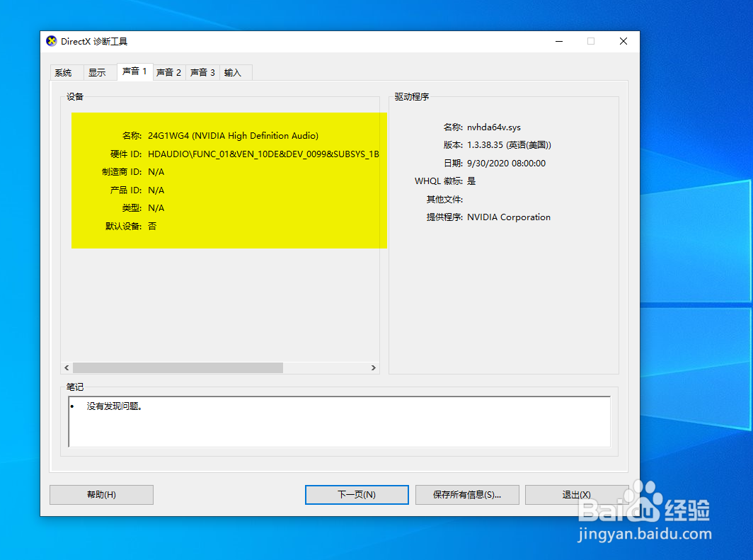Select the 声音 1 tab
This screenshot has height=560, width=753.
click(x=135, y=72)
